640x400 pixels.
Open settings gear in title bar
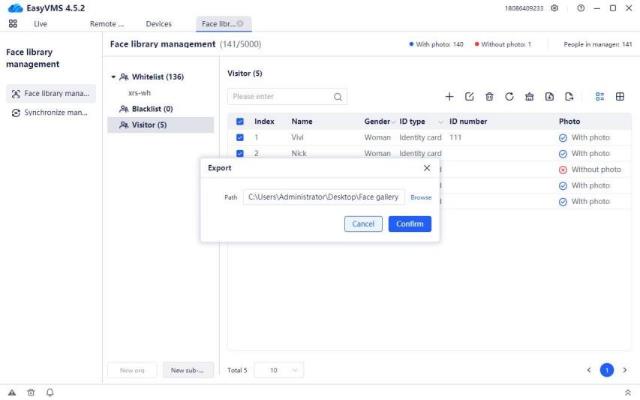coord(555,8)
